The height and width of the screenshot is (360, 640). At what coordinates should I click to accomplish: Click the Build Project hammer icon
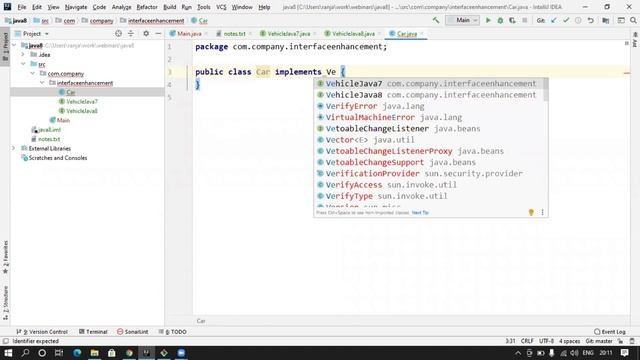(436, 20)
